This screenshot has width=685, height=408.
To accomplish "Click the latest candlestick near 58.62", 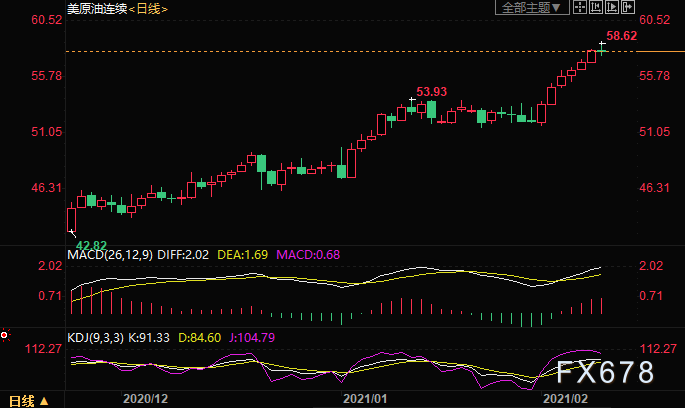I will tap(602, 49).
